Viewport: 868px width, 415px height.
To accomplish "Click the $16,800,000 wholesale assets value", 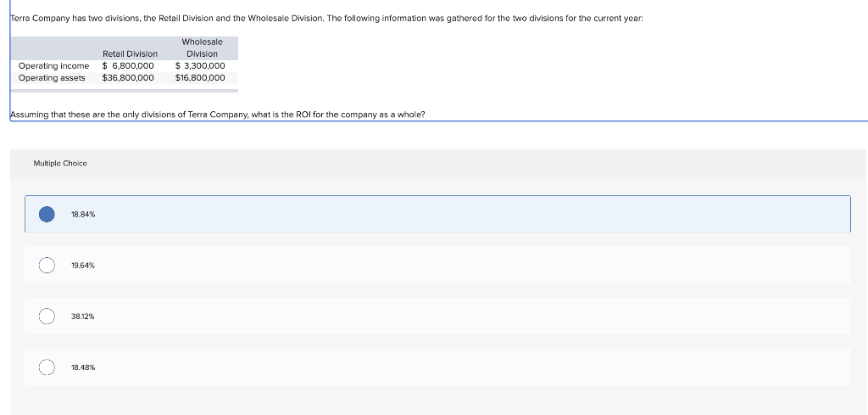I will [x=200, y=78].
